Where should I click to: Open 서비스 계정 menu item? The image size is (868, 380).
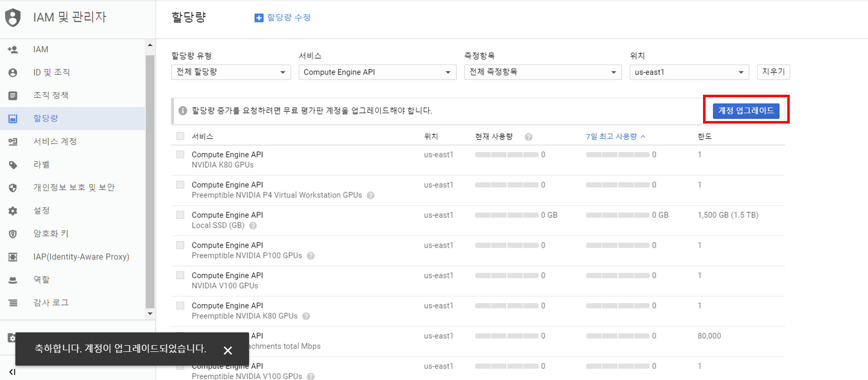[72, 141]
